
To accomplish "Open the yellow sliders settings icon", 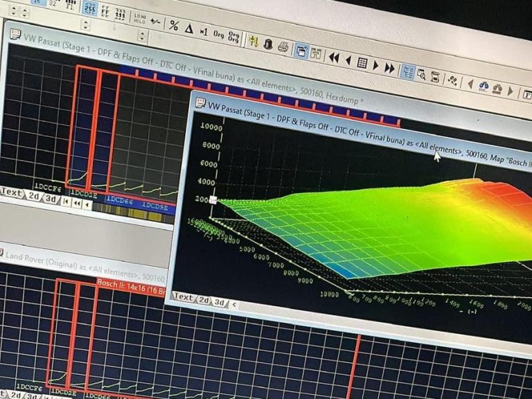I will [x=253, y=41].
